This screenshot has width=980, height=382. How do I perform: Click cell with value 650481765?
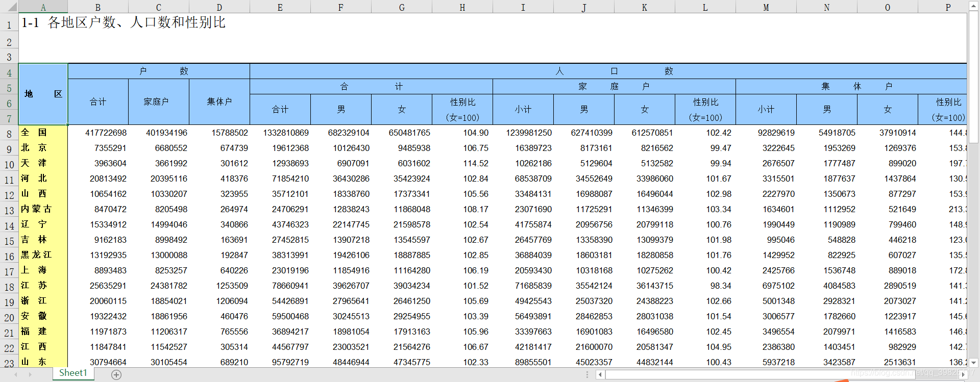pos(402,133)
